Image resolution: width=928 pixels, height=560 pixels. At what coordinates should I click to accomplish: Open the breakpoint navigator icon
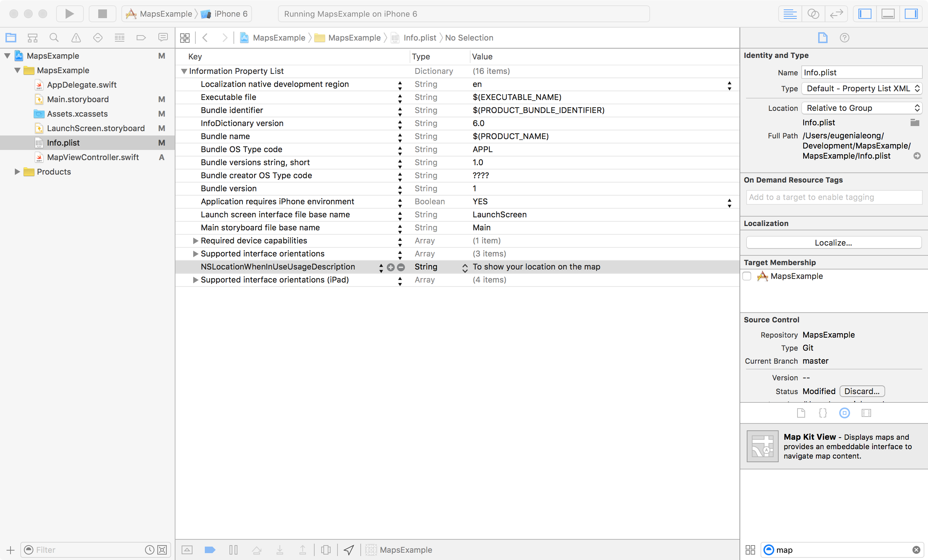(x=141, y=38)
